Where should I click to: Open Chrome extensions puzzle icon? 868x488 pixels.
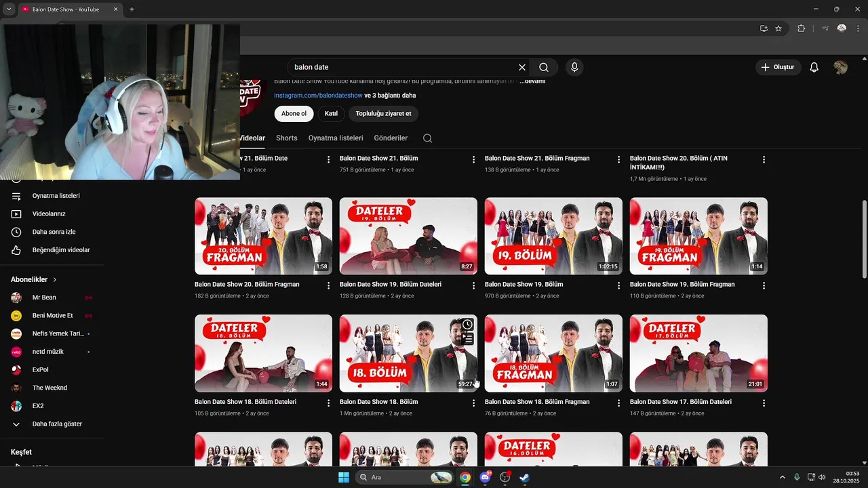click(802, 28)
